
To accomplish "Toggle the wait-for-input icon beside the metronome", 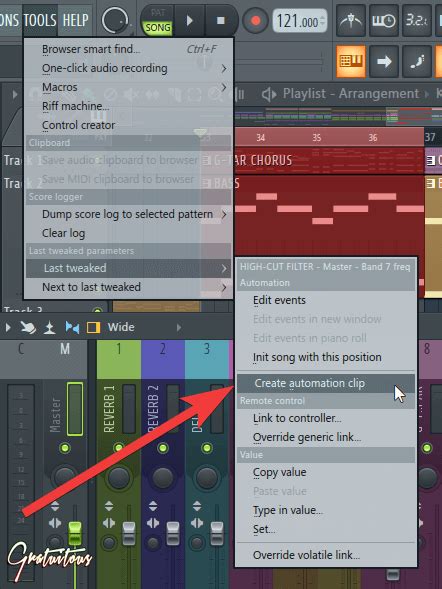I will pos(383,20).
